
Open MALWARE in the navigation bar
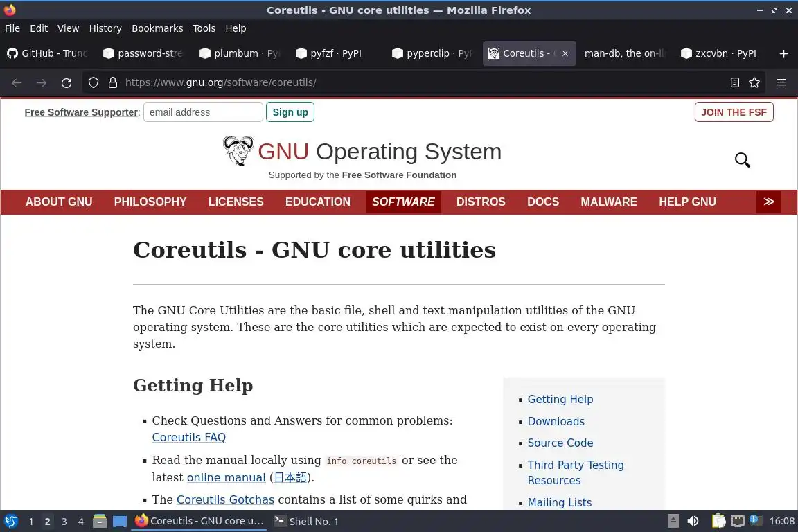click(609, 202)
